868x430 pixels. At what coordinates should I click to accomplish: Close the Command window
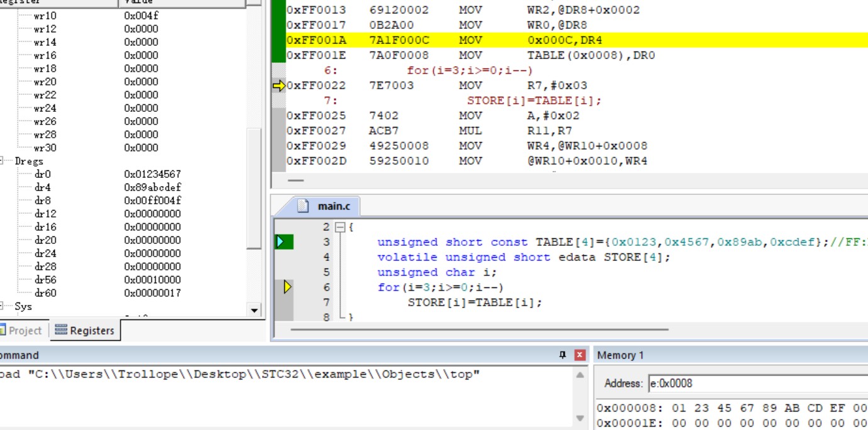point(580,355)
